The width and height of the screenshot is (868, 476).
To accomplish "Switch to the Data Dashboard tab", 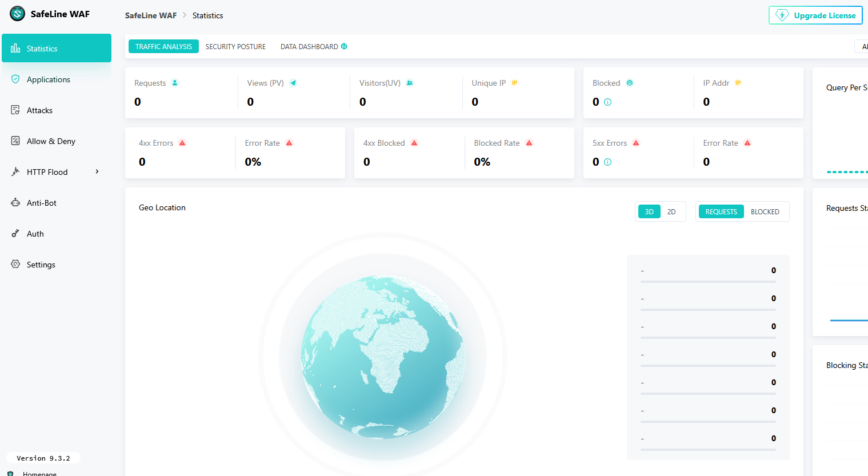I will click(309, 47).
